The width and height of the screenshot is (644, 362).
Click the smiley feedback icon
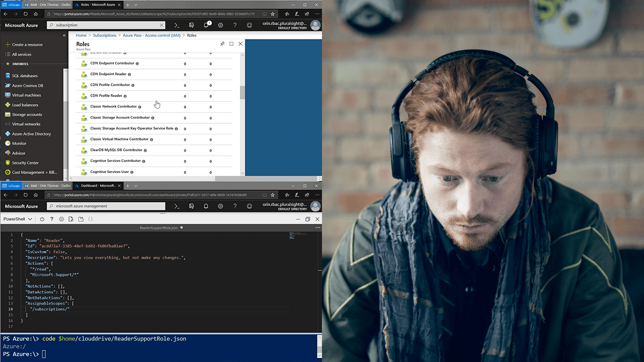pyautogui.click(x=249, y=24)
